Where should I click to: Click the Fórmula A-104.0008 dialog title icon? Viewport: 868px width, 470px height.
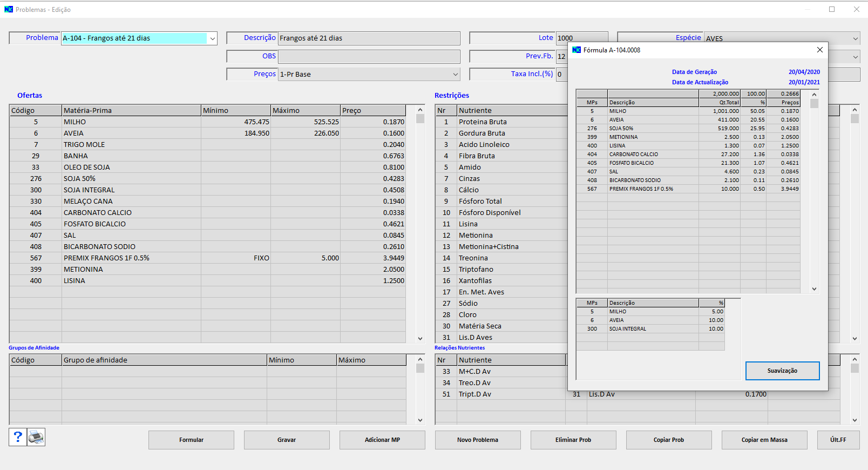coord(577,50)
